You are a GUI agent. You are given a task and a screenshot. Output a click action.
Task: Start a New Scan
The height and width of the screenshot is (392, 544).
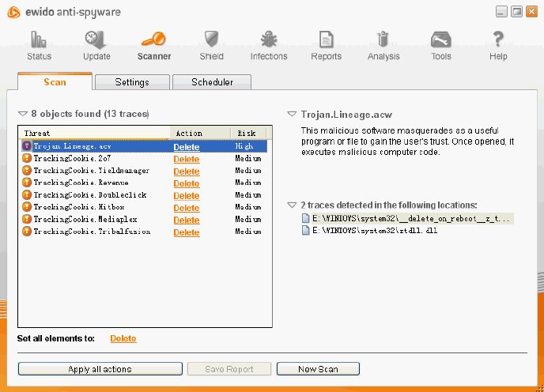(318, 369)
